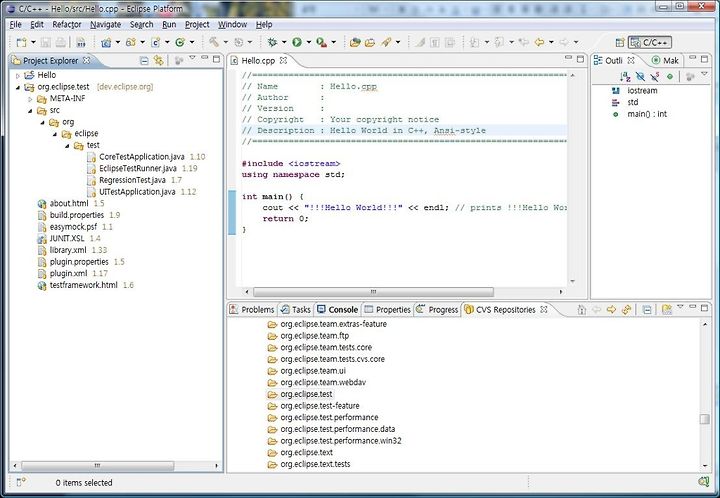The image size is (720, 498).
Task: Toggle Hide Static Members in Outline
Action: (655, 77)
